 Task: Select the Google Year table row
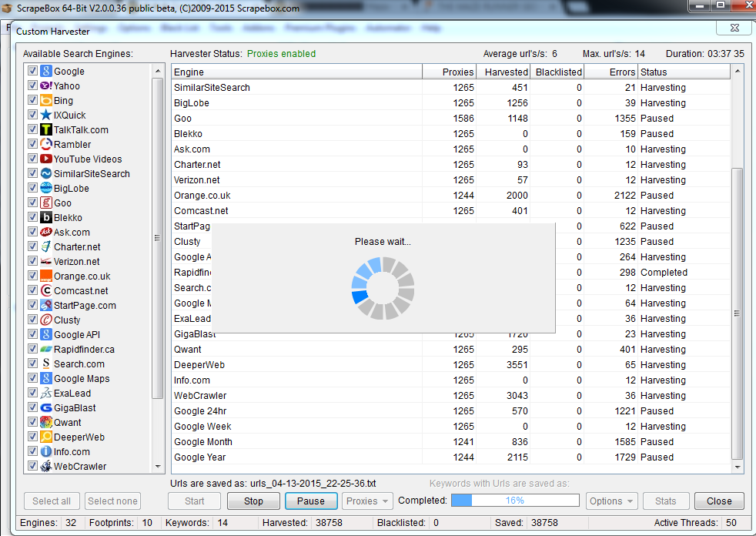[x=451, y=457]
